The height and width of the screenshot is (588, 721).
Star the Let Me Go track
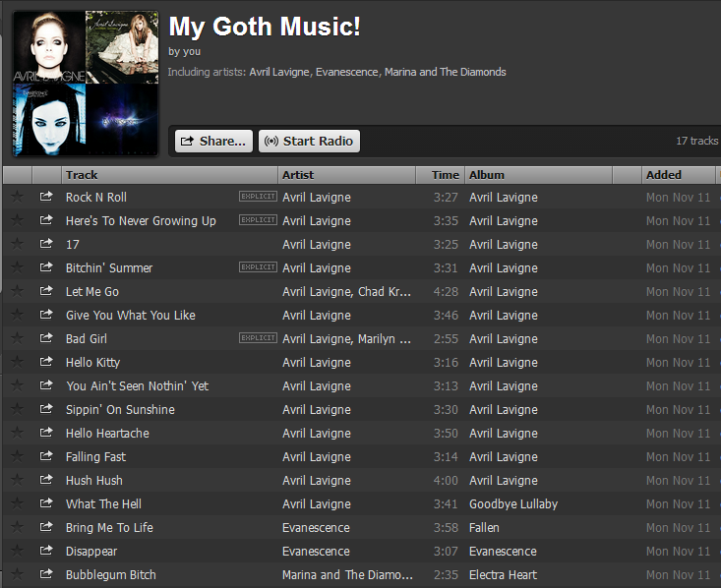click(18, 291)
